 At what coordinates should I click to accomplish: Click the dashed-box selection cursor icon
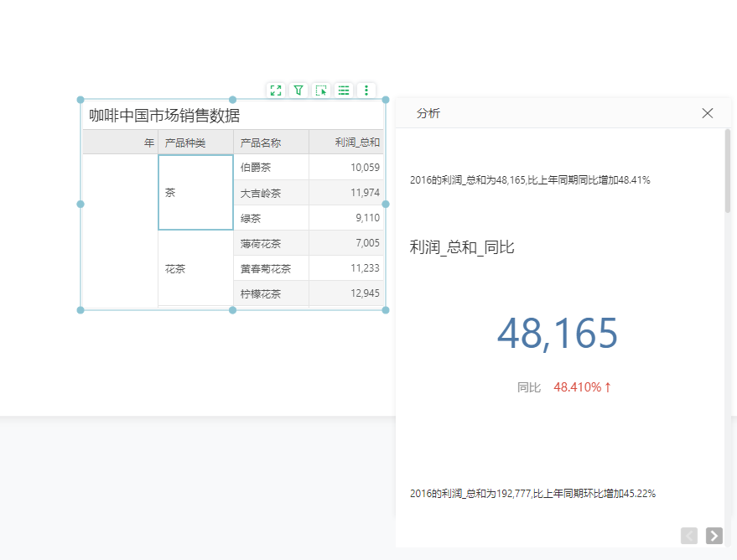[x=321, y=91]
